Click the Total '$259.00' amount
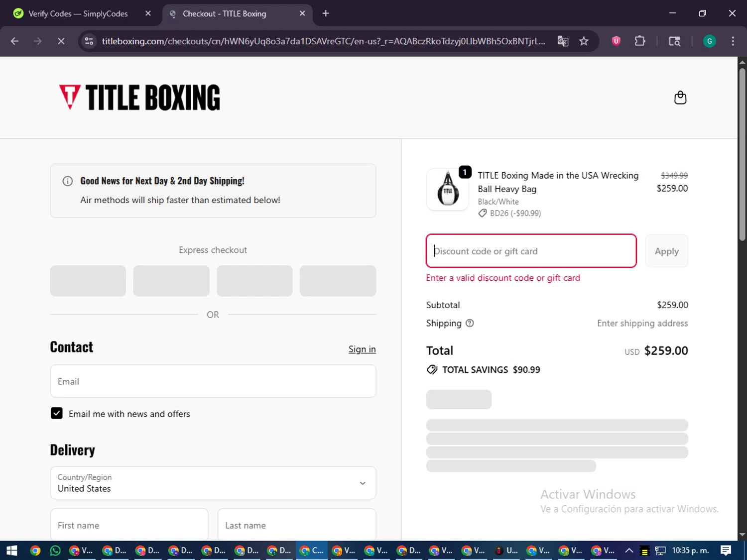Image resolution: width=747 pixels, height=560 pixels. click(666, 350)
